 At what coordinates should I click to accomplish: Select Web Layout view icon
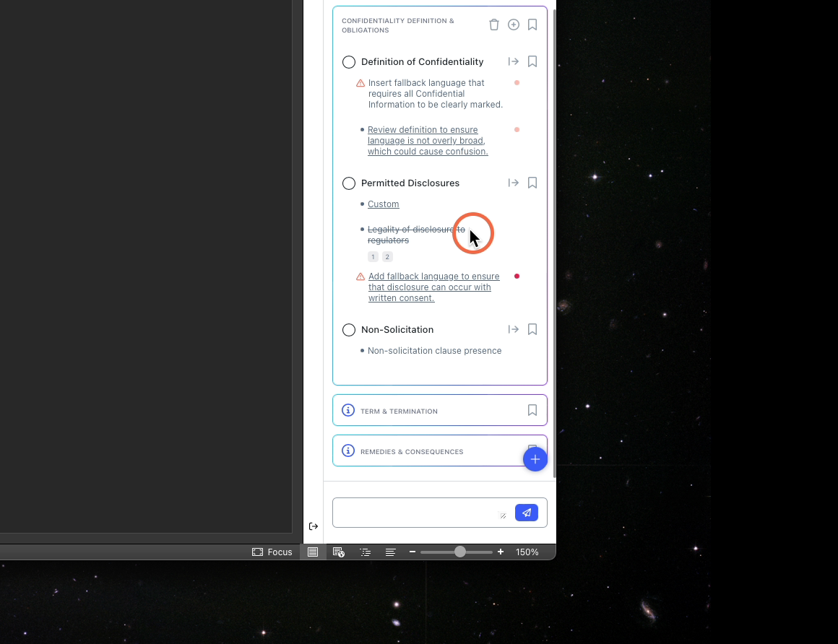click(339, 552)
